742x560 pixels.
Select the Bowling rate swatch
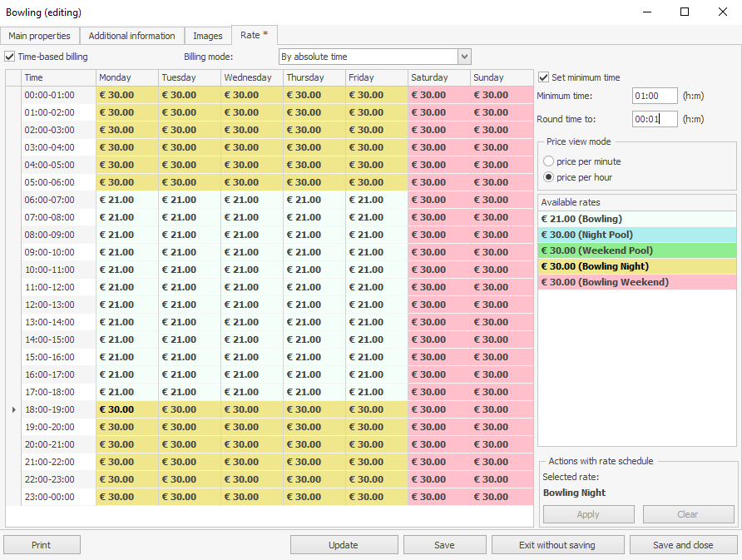click(x=636, y=219)
